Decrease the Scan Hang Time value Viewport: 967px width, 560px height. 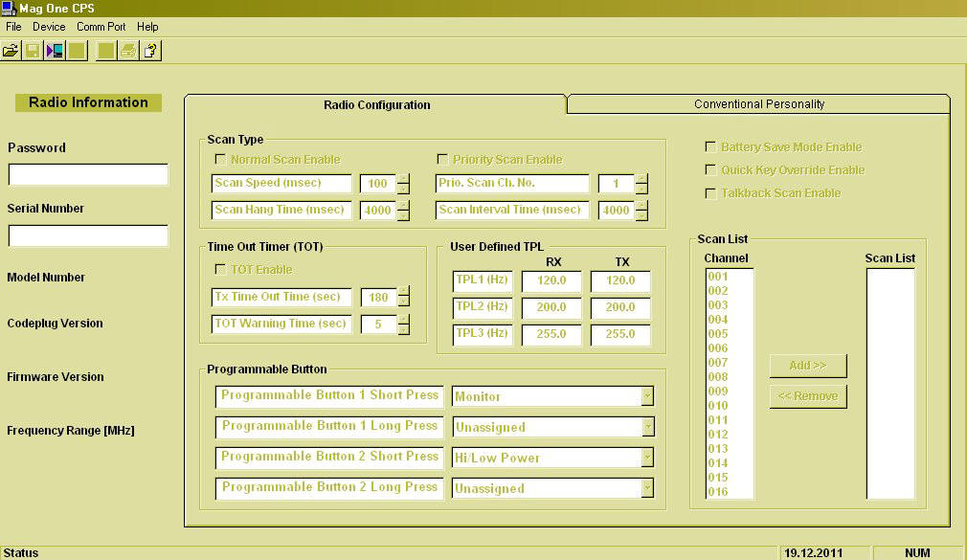click(x=403, y=215)
